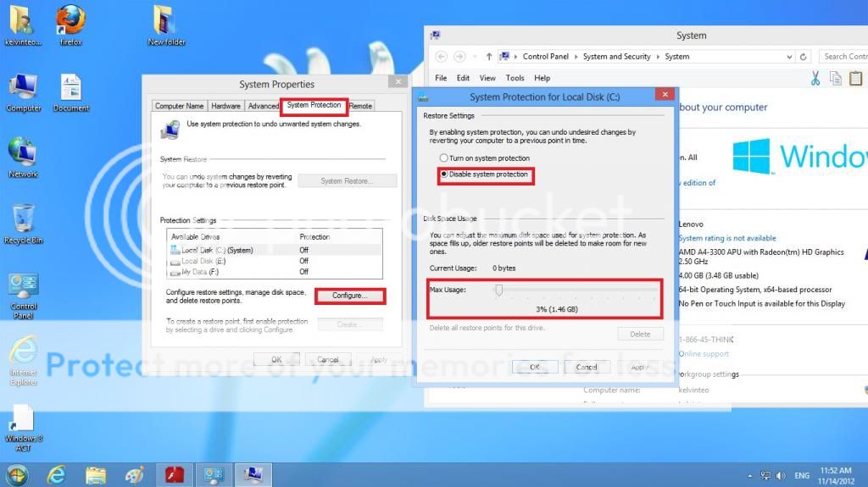The image size is (868, 487).
Task: Select Disable system protection option
Action: point(443,174)
